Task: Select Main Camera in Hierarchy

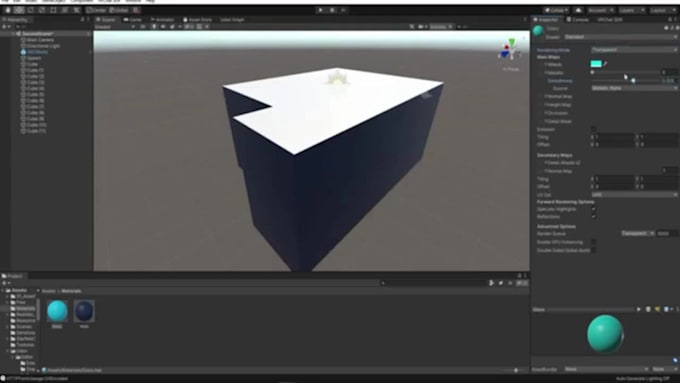Action: coord(40,39)
